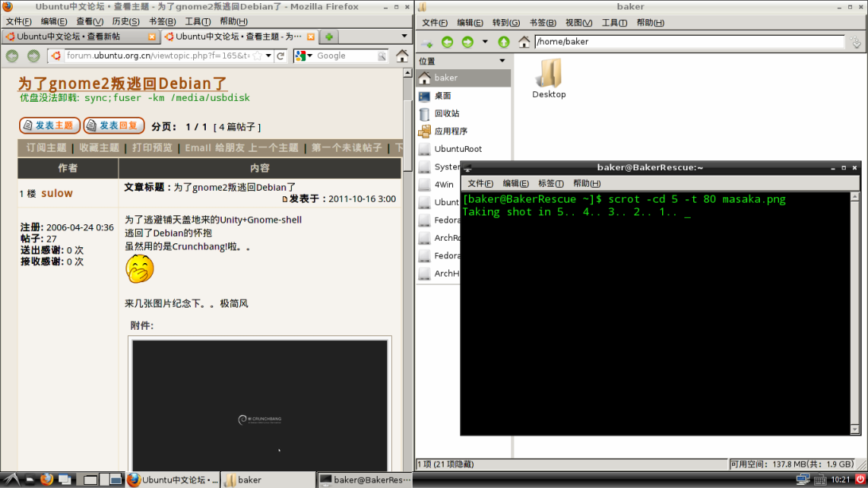Open the URL history dropdown arrow
The image size is (868, 488).
click(269, 56)
